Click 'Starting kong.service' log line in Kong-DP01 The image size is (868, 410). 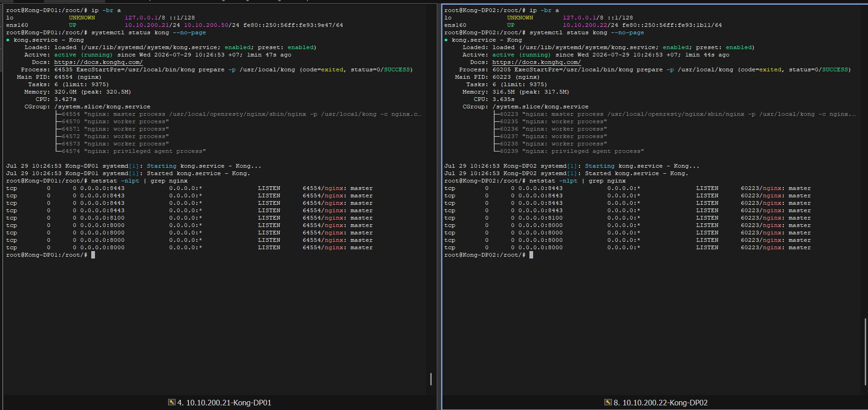[134, 166]
